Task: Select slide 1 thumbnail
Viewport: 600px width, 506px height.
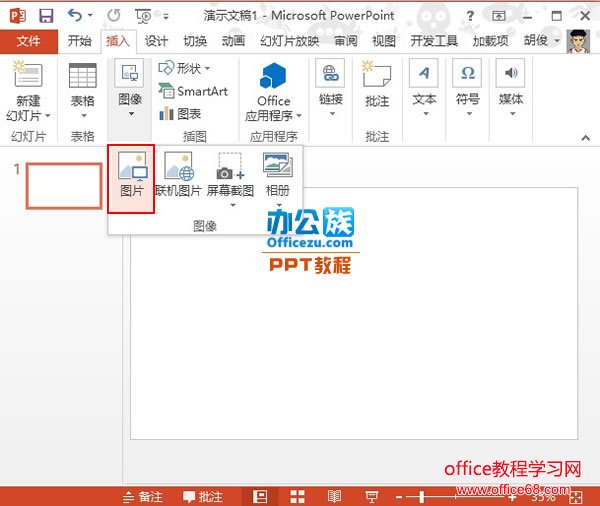Action: (x=64, y=186)
